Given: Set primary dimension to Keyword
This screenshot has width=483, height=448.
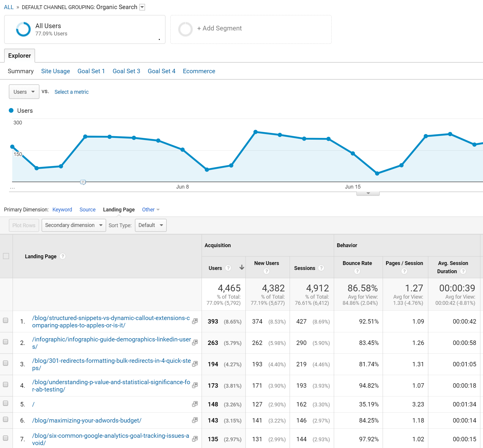Looking at the screenshot, I should (x=62, y=209).
